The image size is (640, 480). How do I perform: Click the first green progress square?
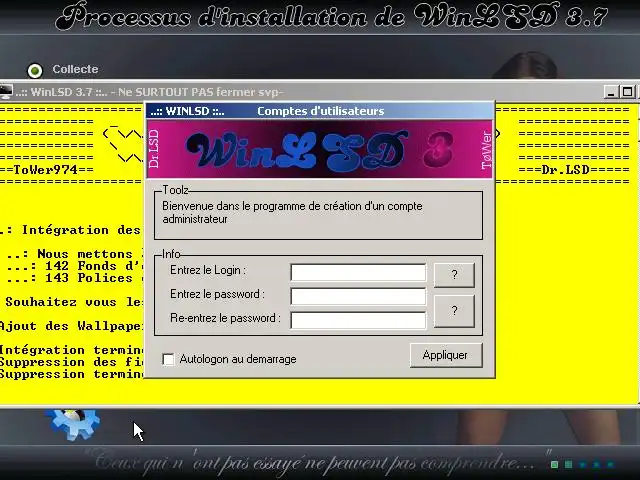[554, 464]
